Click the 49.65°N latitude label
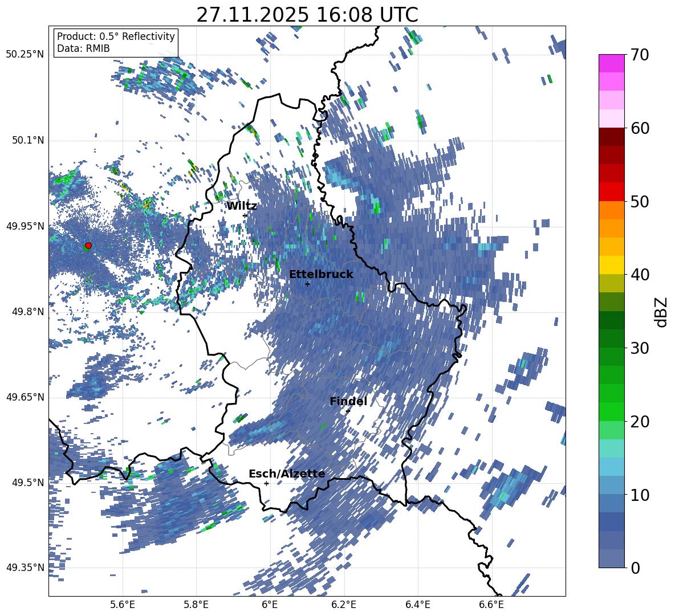This screenshot has height=616, width=675. (x=25, y=397)
